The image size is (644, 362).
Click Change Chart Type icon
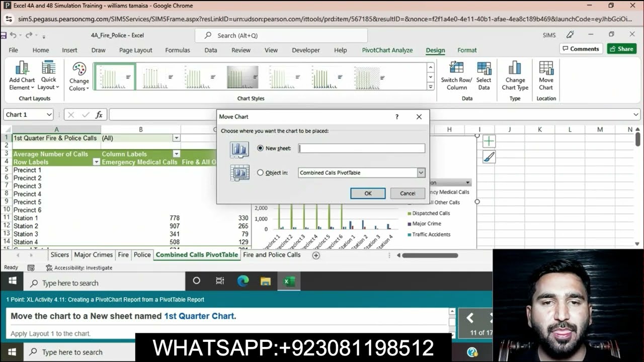click(515, 76)
